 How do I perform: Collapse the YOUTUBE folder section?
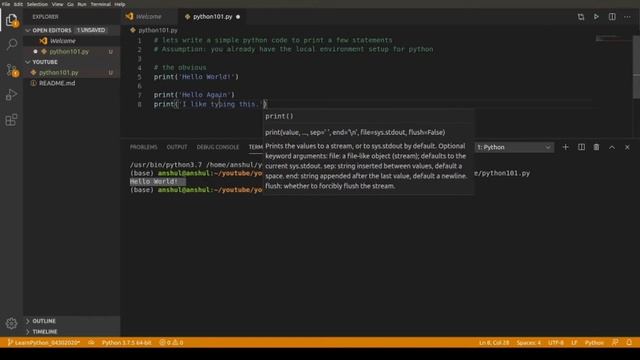[45, 62]
